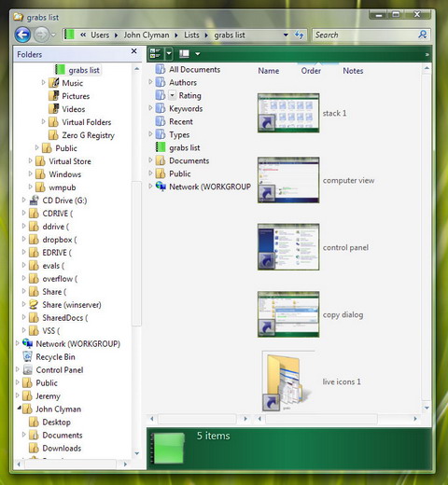Click the search magnifier icon
The height and width of the screenshot is (485, 448).
click(x=422, y=35)
